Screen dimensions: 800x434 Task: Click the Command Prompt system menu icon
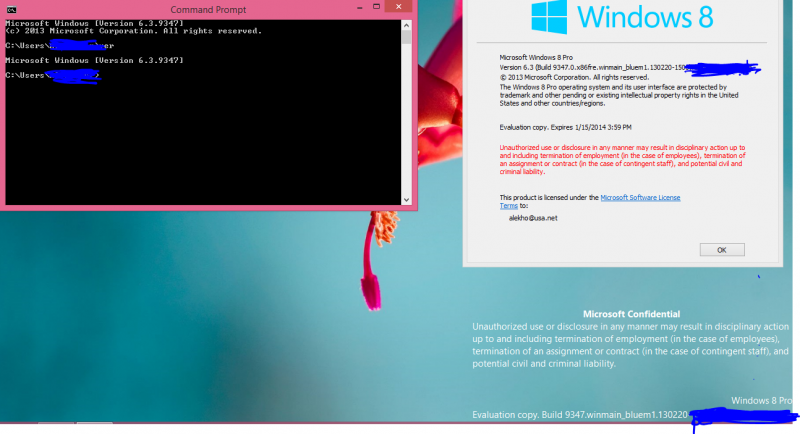point(11,10)
